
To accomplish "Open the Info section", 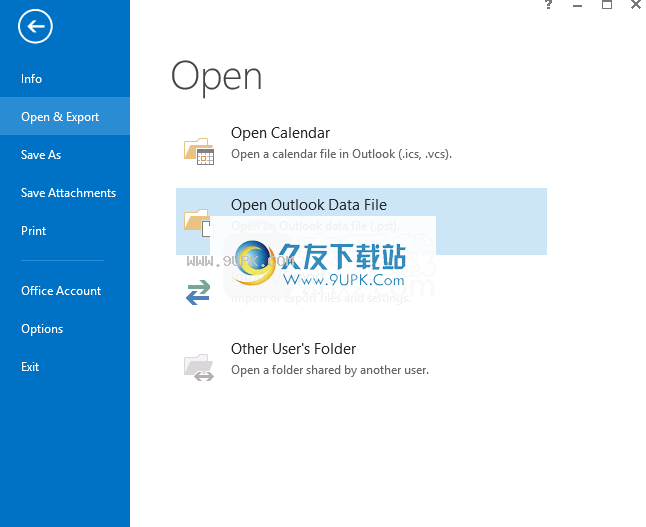I will tap(31, 79).
